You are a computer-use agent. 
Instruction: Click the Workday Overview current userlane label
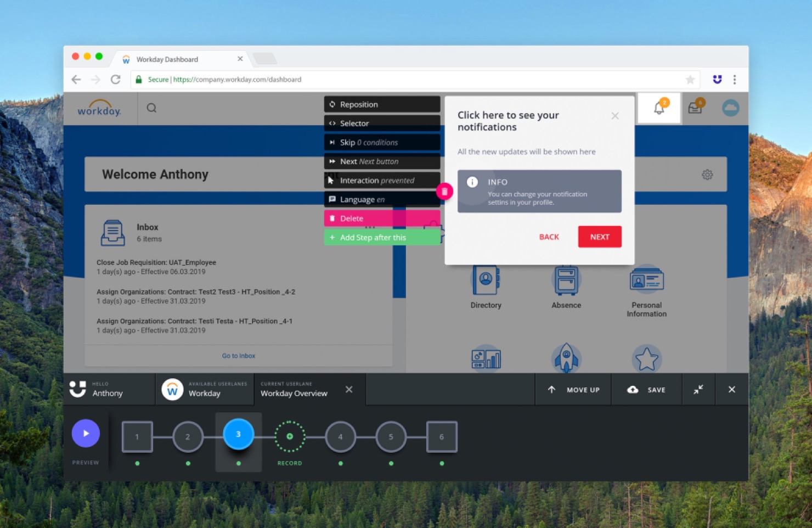click(x=294, y=393)
